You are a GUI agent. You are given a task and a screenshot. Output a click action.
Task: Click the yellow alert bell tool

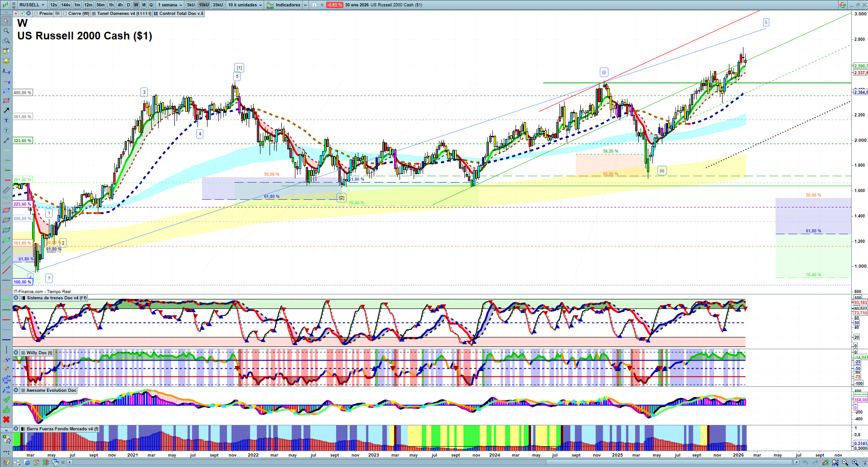coord(6,61)
